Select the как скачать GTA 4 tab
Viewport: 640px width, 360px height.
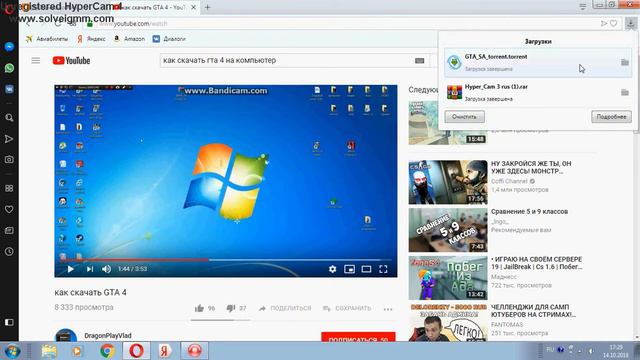[154, 7]
